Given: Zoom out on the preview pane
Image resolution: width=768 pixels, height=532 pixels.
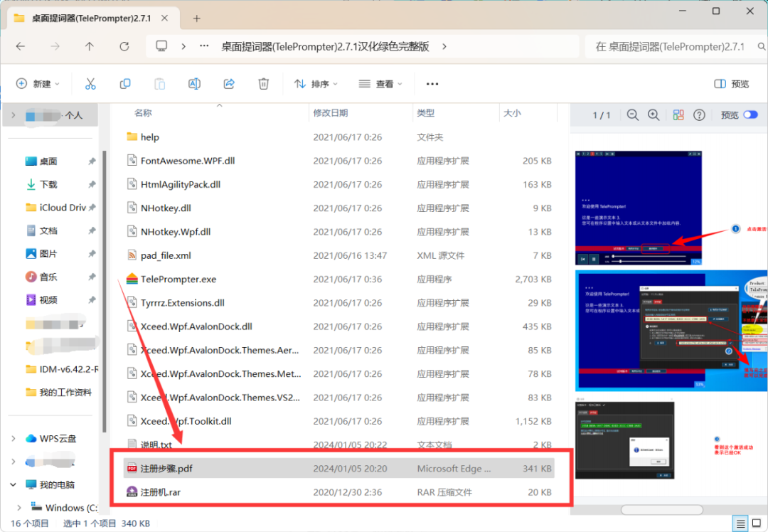Looking at the screenshot, I should pos(632,115).
